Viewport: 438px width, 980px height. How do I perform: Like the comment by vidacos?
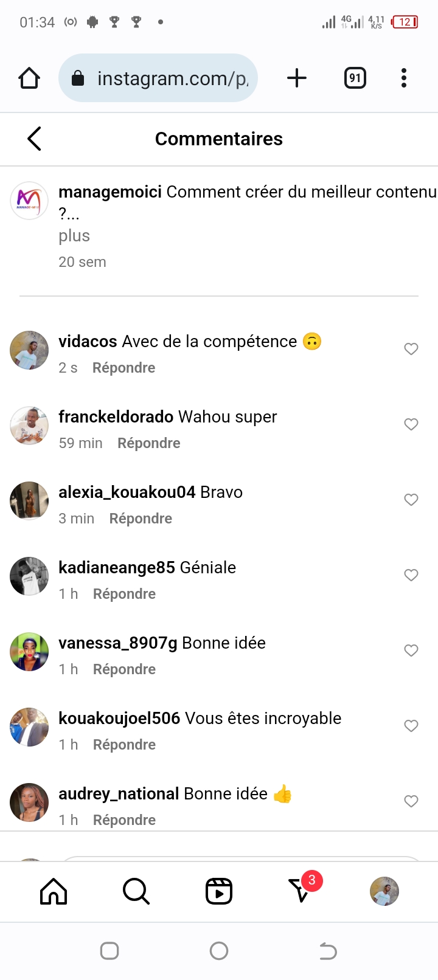(411, 349)
